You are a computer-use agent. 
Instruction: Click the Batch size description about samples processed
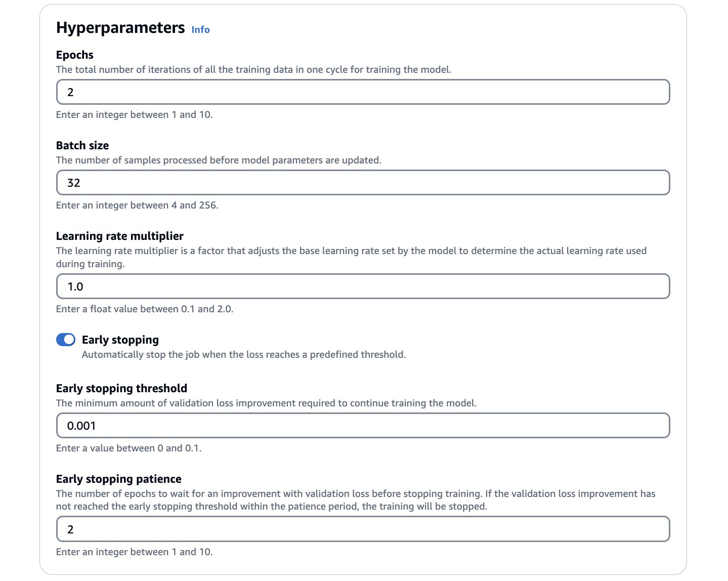pyautogui.click(x=219, y=160)
